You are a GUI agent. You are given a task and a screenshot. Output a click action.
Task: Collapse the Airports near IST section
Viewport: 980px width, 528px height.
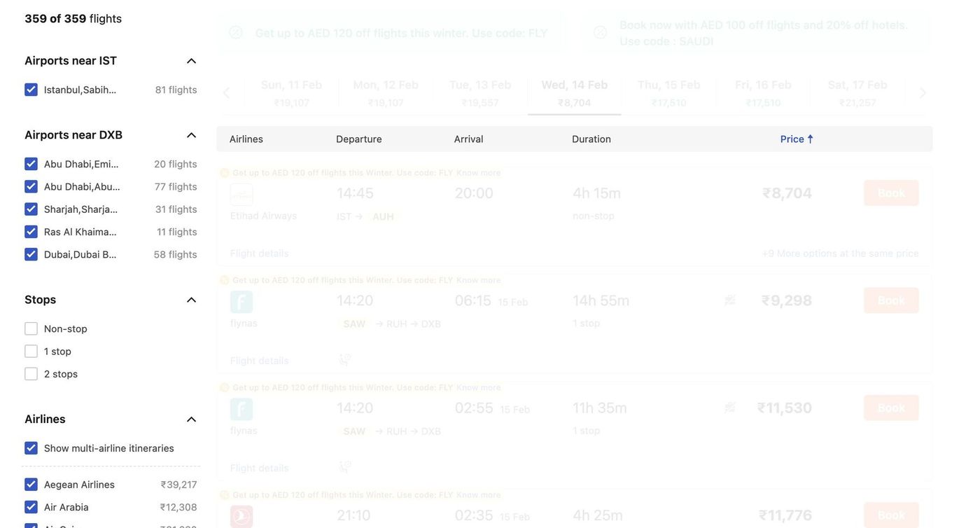tap(191, 61)
